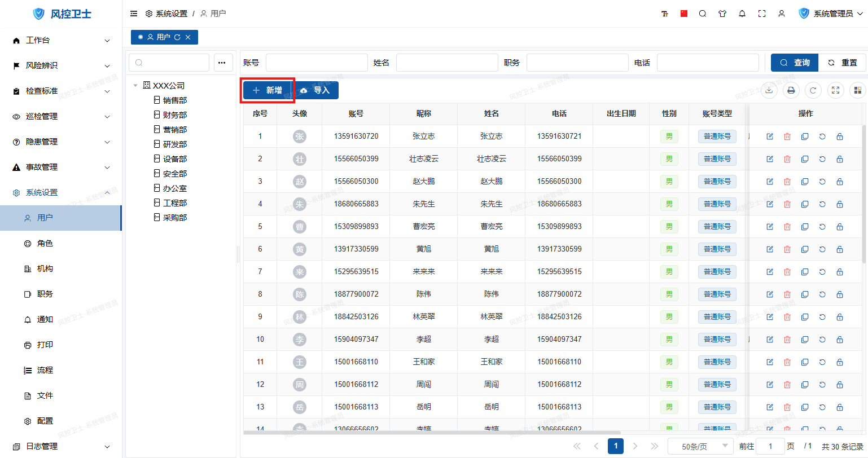The width and height of the screenshot is (868, 458).
Task: Toggle the hamburger sidebar collapse icon
Action: [x=134, y=14]
